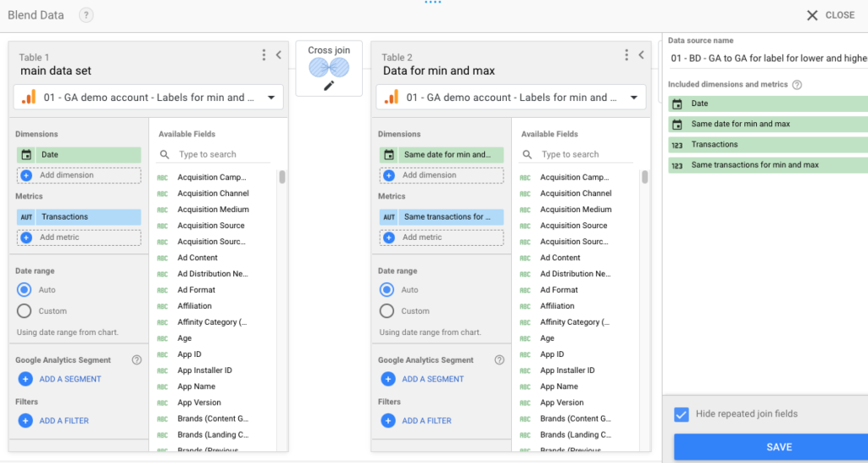
Task: Collapse Table 2 with the chevron arrow
Action: 641,55
